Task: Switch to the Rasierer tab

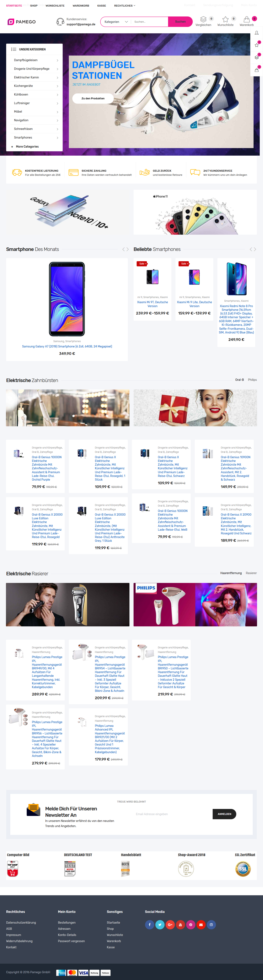Action: [251, 573]
